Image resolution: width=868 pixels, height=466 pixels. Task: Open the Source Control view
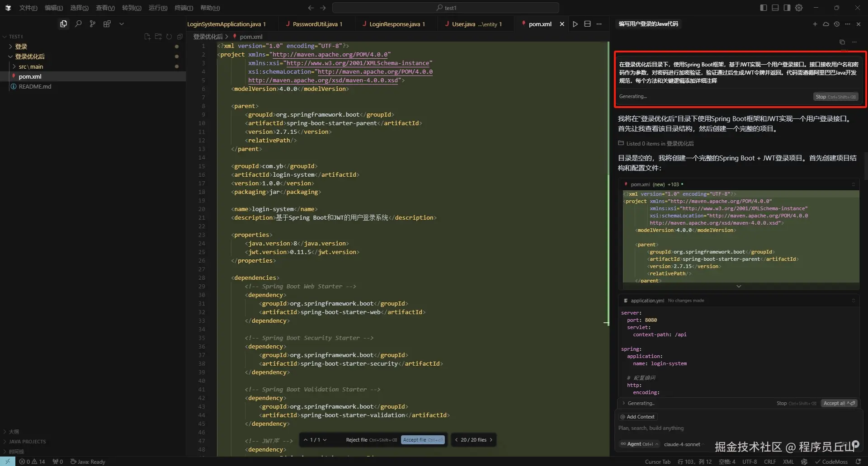[93, 24]
